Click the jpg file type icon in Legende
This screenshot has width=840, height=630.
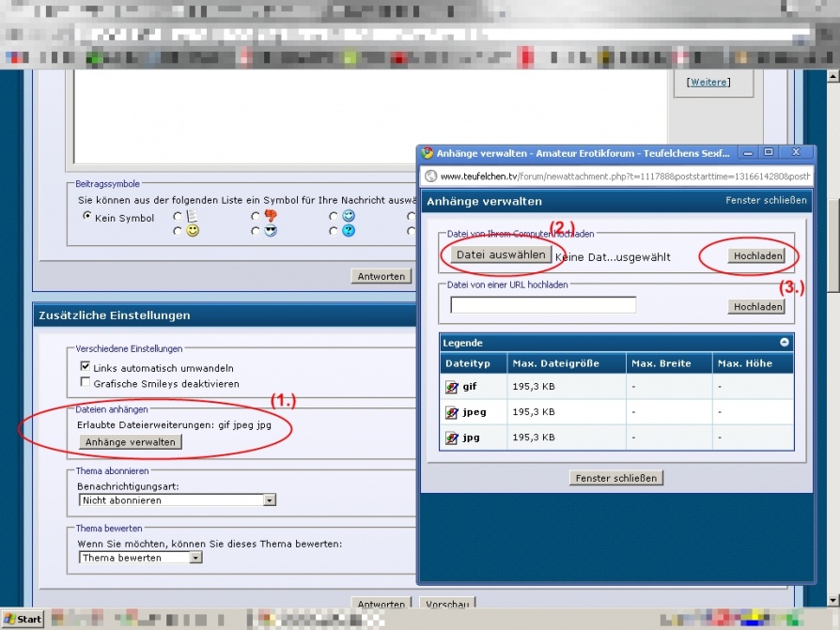452,437
